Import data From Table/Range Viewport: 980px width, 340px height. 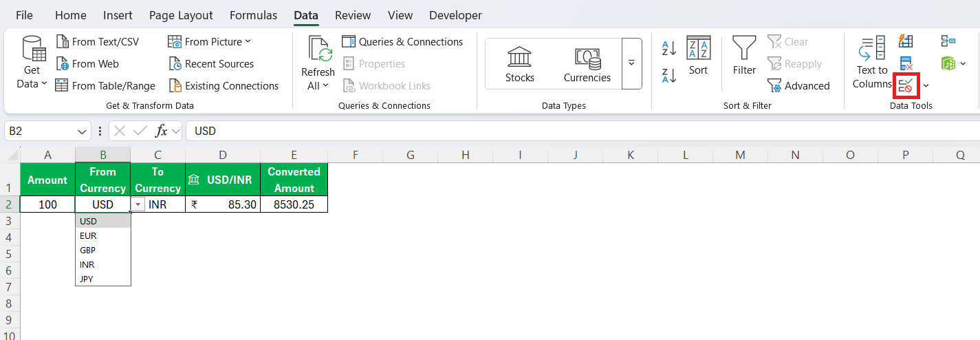(x=105, y=86)
